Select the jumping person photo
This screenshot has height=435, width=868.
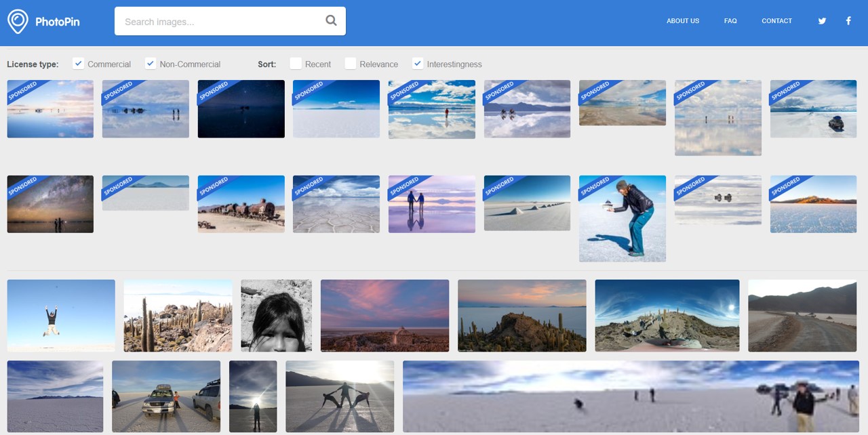[x=61, y=315]
